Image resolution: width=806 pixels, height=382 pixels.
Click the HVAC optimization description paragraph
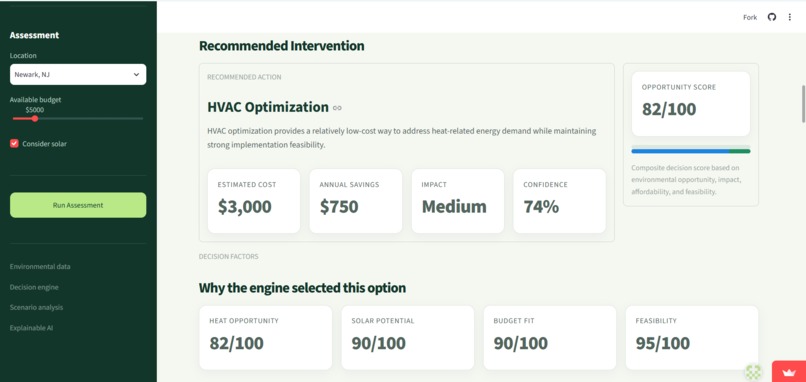(x=401, y=138)
